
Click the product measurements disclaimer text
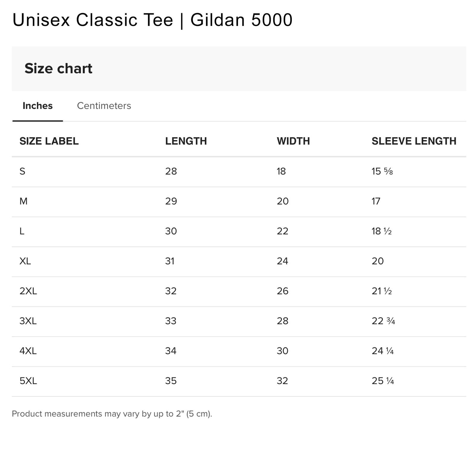click(112, 414)
